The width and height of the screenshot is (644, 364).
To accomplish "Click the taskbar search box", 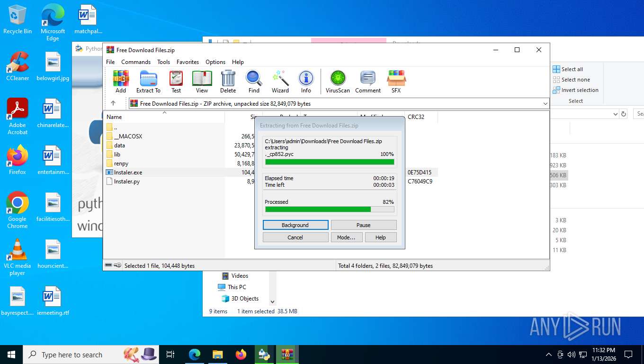I will [x=91, y=354].
